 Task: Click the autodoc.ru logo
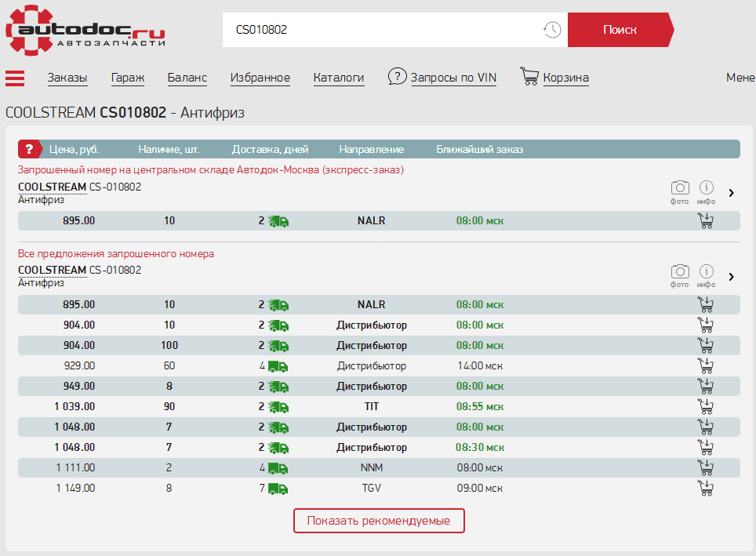pyautogui.click(x=85, y=31)
